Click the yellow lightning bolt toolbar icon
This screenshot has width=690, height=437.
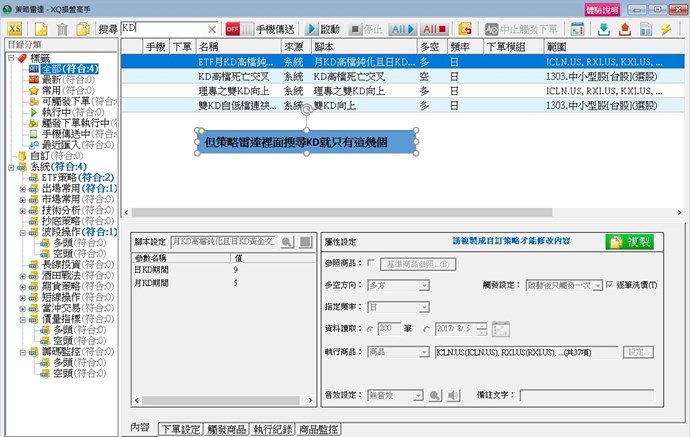[665, 29]
